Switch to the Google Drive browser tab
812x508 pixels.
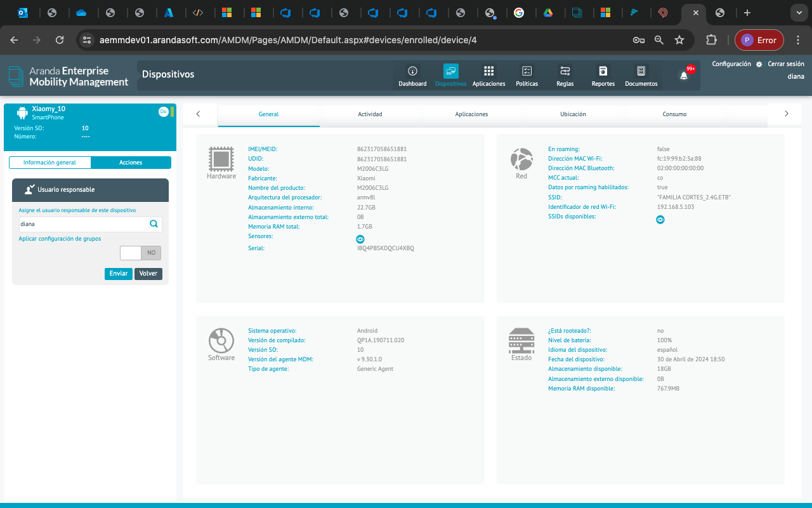coord(547,13)
